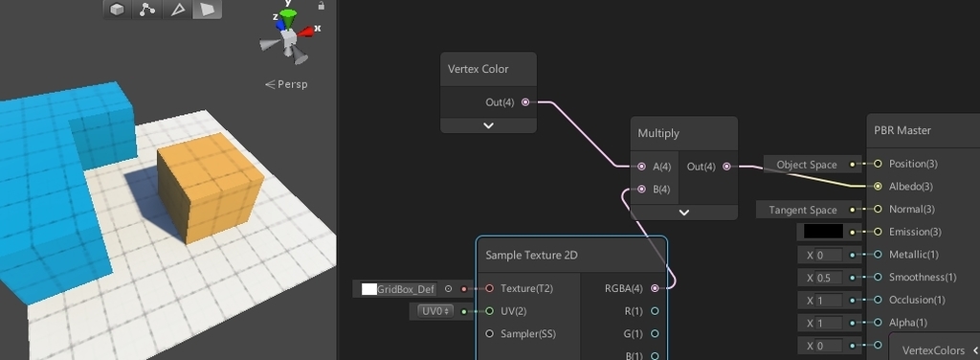Click Multiply node A(4) input port

[x=641, y=167]
